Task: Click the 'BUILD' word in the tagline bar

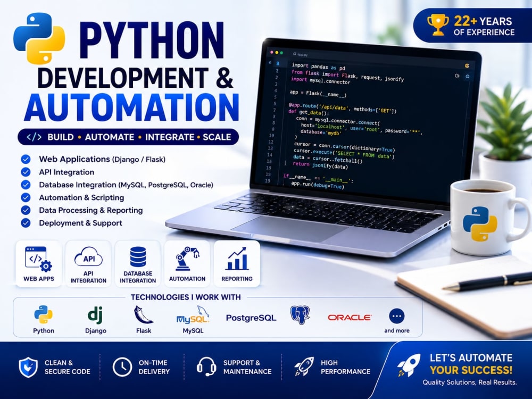Action: [x=61, y=137]
